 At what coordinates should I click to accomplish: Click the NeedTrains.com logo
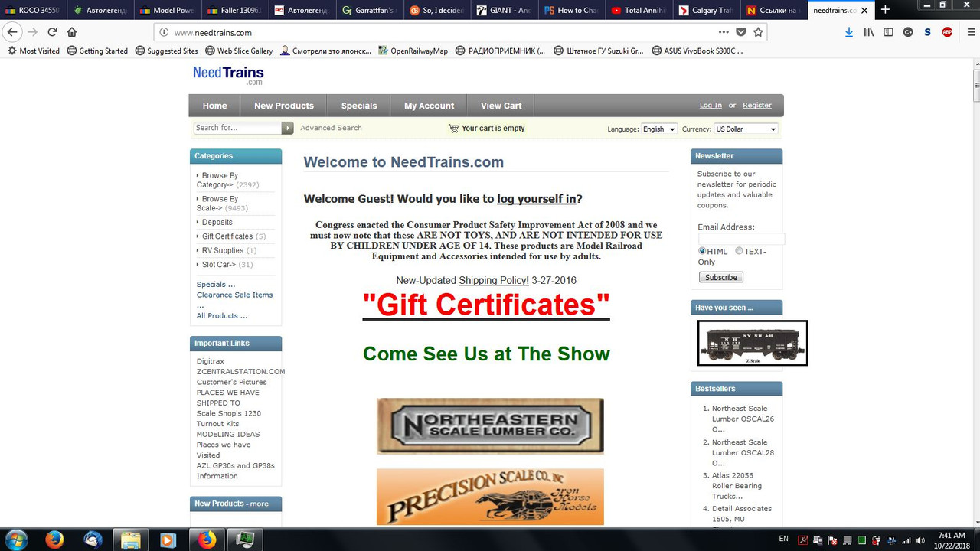pos(228,75)
